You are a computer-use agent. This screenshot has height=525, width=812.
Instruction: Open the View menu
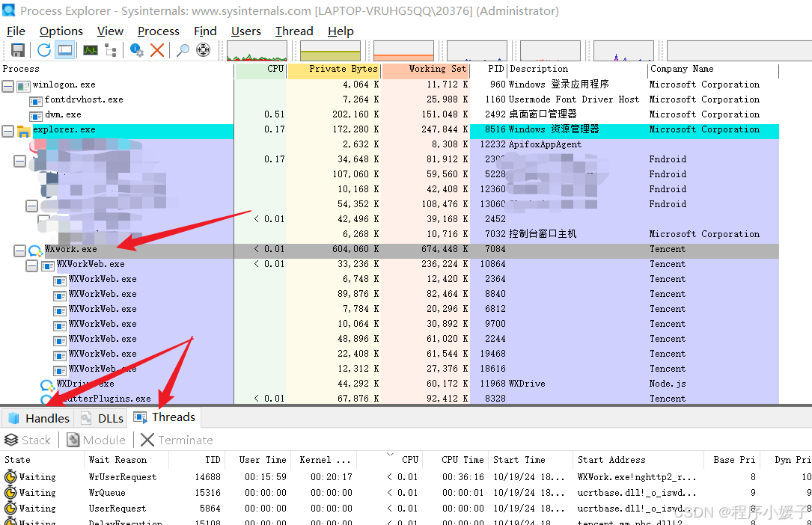pyautogui.click(x=110, y=31)
